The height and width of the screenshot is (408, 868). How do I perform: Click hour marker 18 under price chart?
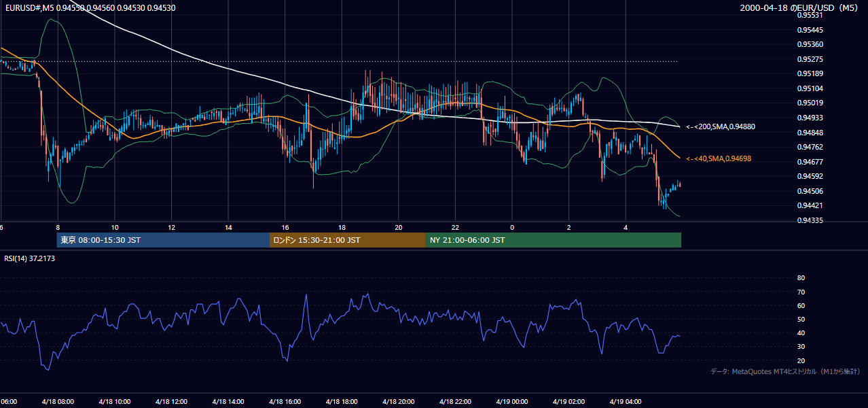[342, 227]
